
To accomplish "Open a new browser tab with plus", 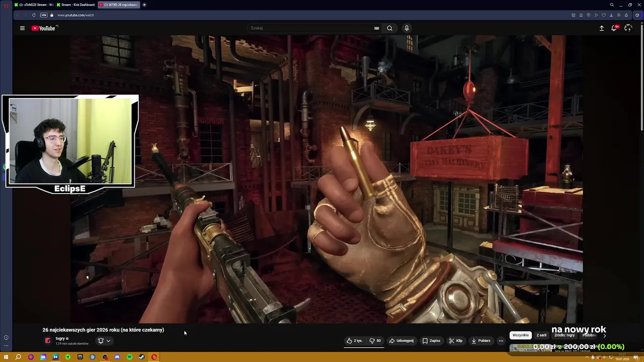I will pyautogui.click(x=144, y=5).
